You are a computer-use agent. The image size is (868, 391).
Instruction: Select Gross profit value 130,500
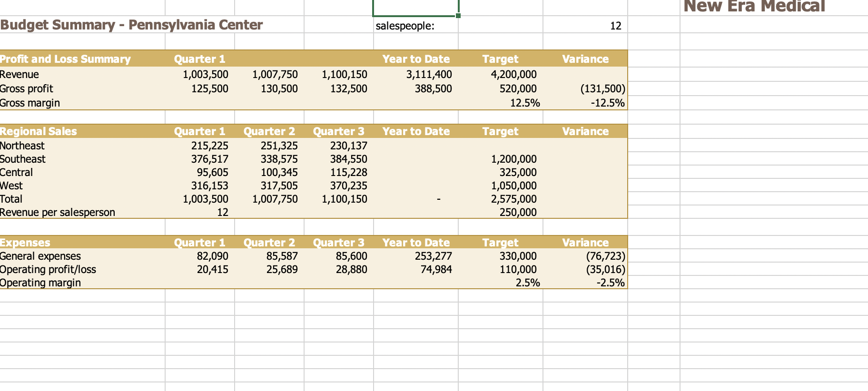(x=279, y=88)
